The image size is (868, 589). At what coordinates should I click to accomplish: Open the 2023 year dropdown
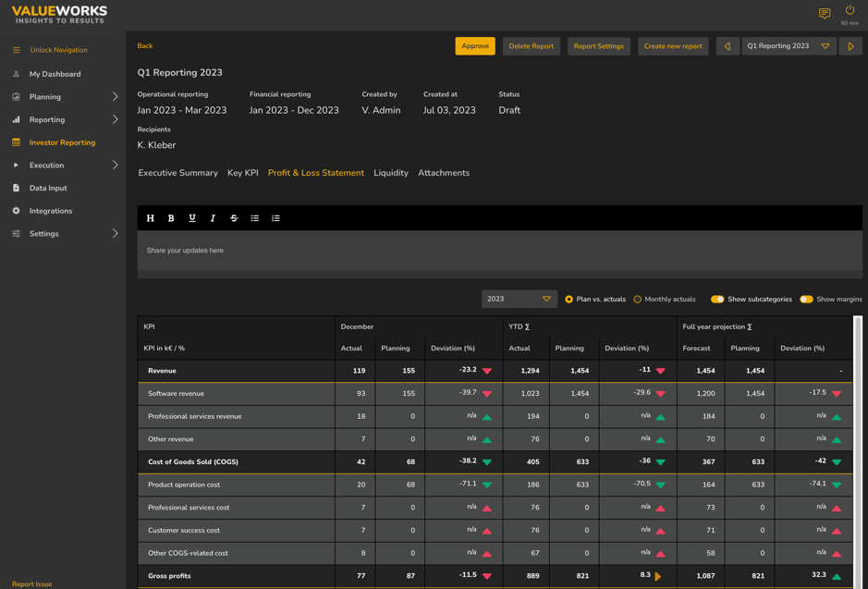click(x=519, y=300)
